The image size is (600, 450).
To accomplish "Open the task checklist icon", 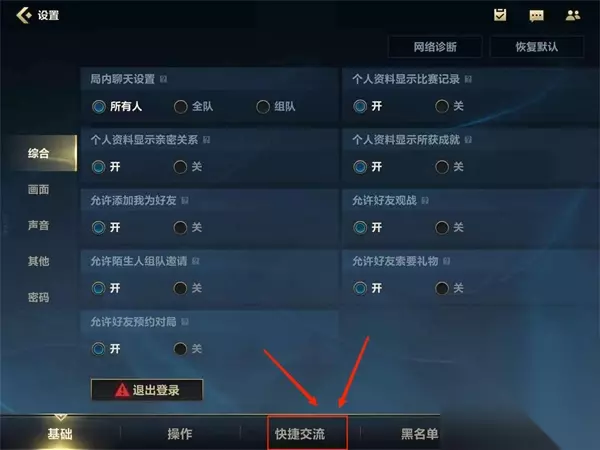I will [x=500, y=15].
